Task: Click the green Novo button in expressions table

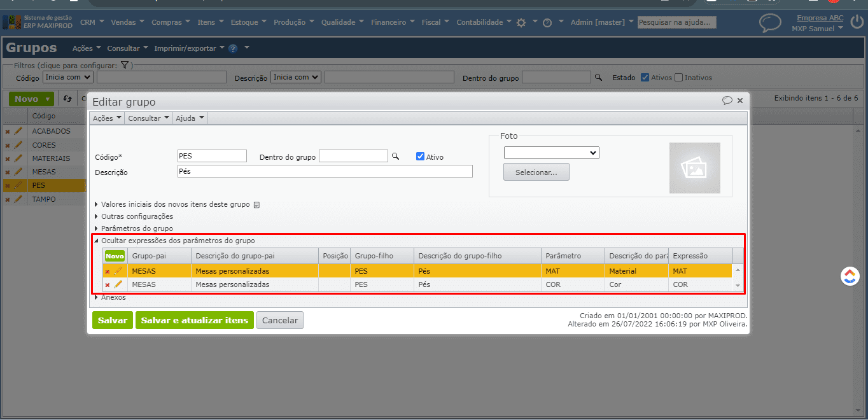Action: pos(115,256)
